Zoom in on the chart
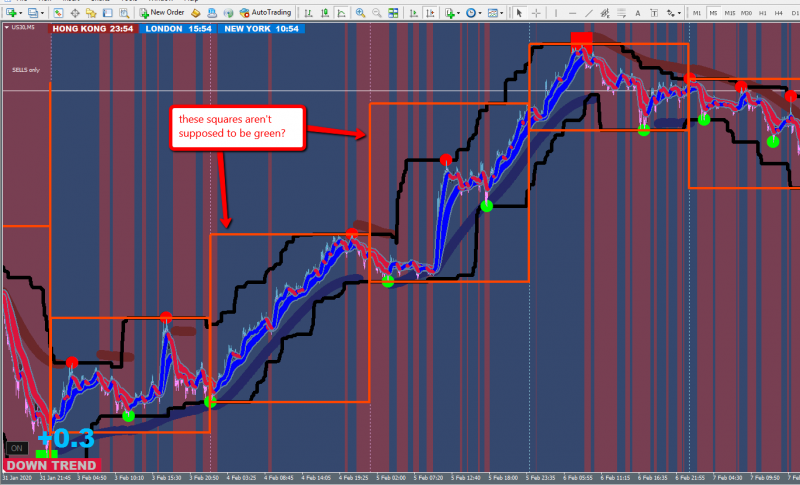The width and height of the screenshot is (800, 485). coord(360,13)
